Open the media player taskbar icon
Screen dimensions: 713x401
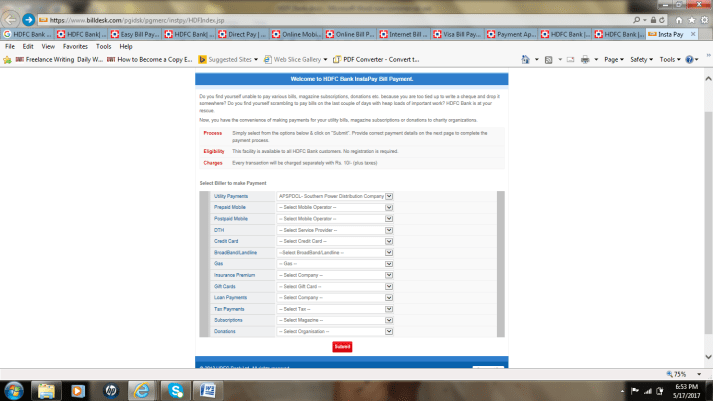point(78,391)
